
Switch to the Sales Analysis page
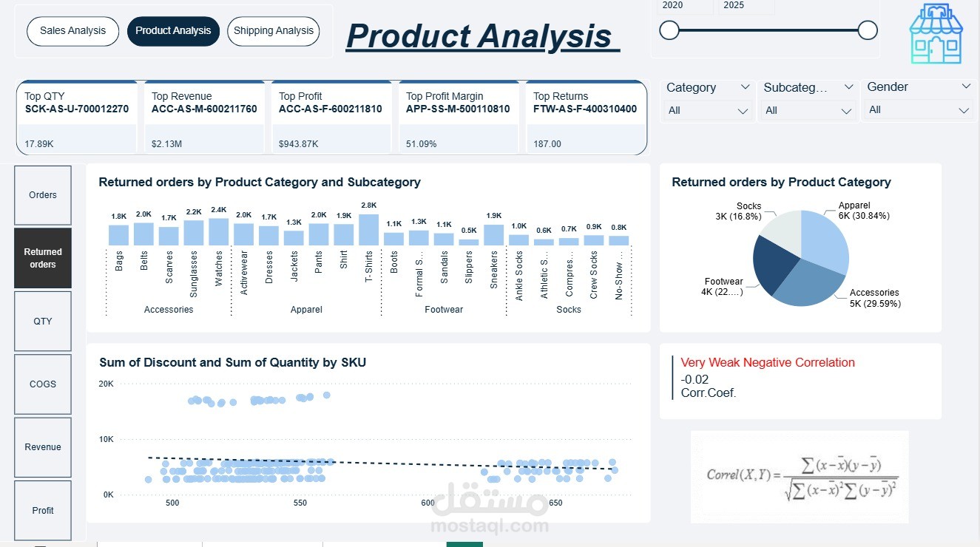pyautogui.click(x=72, y=31)
